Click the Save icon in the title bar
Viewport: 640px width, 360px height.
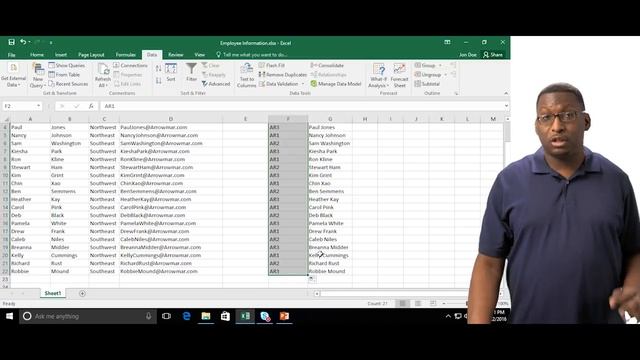[x=11, y=42]
